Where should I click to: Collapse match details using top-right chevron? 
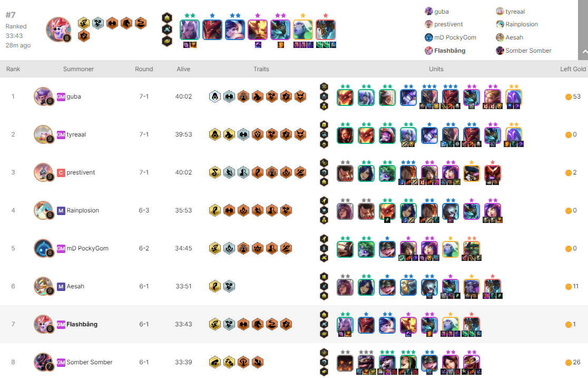coord(583,52)
